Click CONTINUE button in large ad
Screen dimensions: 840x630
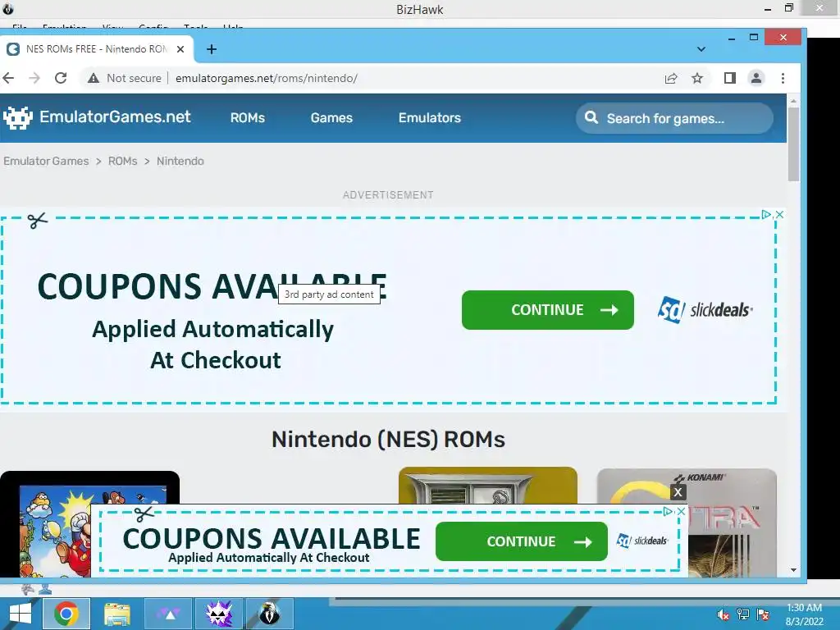tap(547, 309)
